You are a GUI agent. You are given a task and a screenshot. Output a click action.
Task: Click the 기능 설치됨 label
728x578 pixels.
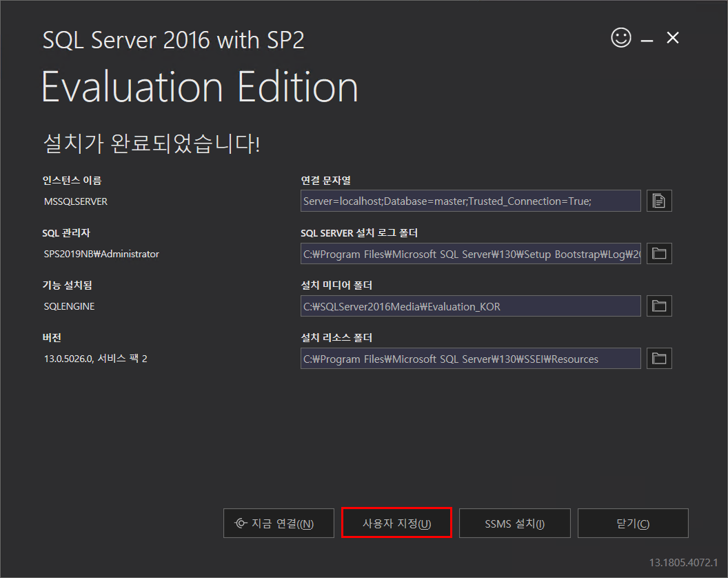coord(68,286)
